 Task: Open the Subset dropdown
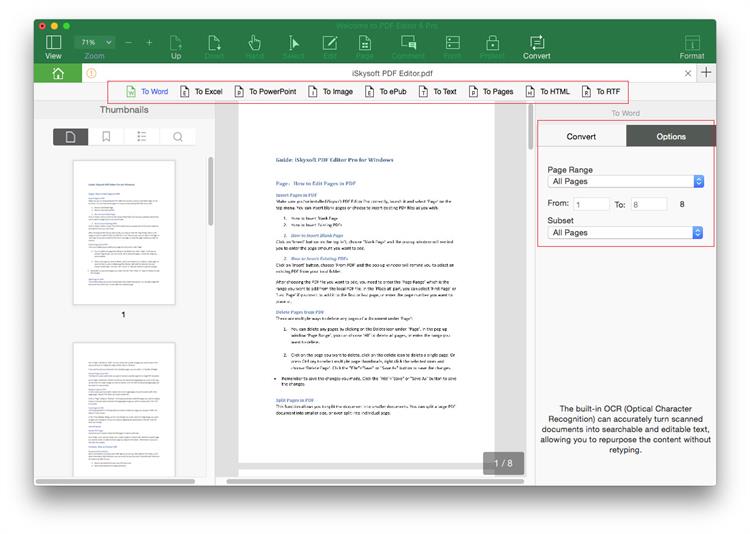point(626,233)
